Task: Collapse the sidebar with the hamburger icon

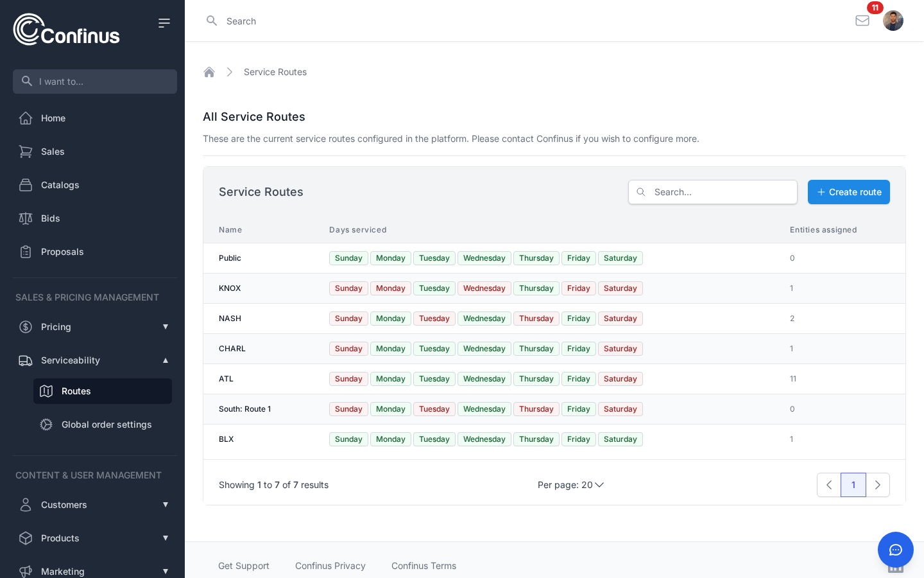Action: [164, 23]
